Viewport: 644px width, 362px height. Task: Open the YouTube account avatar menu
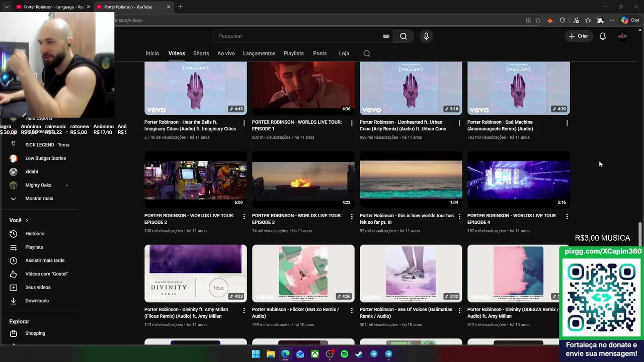coord(622,36)
